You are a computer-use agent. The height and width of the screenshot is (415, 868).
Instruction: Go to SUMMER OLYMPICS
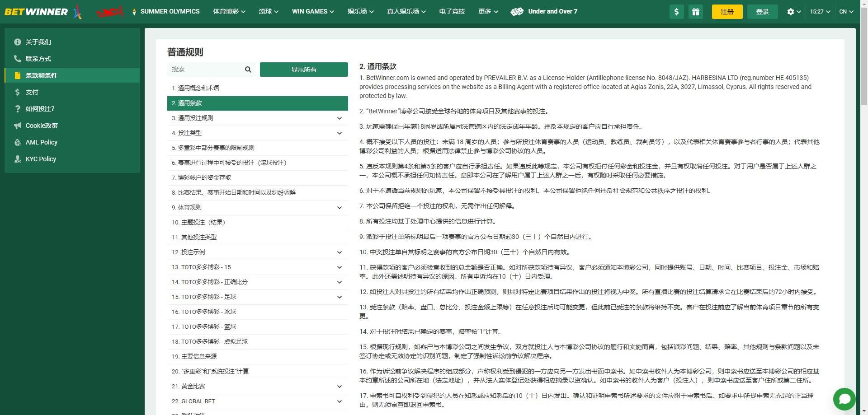pos(170,12)
